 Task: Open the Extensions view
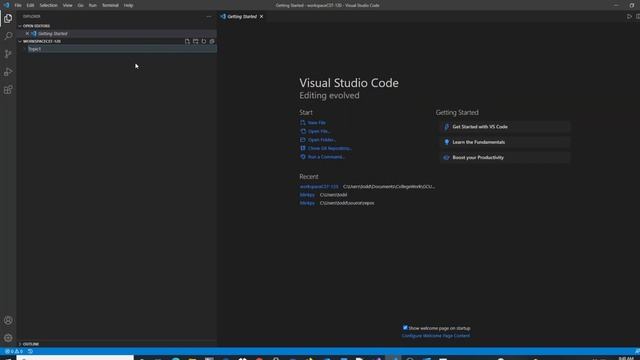coord(8,90)
